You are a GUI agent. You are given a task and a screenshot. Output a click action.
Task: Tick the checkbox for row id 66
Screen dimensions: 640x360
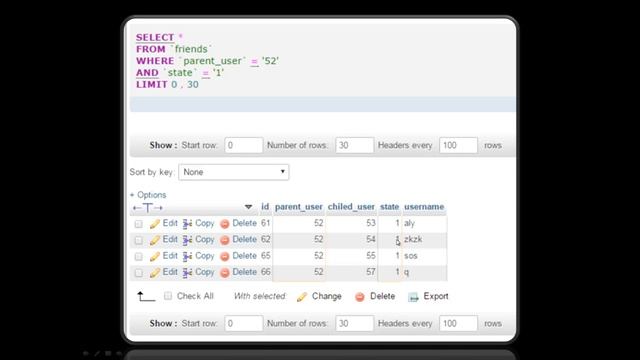(x=139, y=273)
